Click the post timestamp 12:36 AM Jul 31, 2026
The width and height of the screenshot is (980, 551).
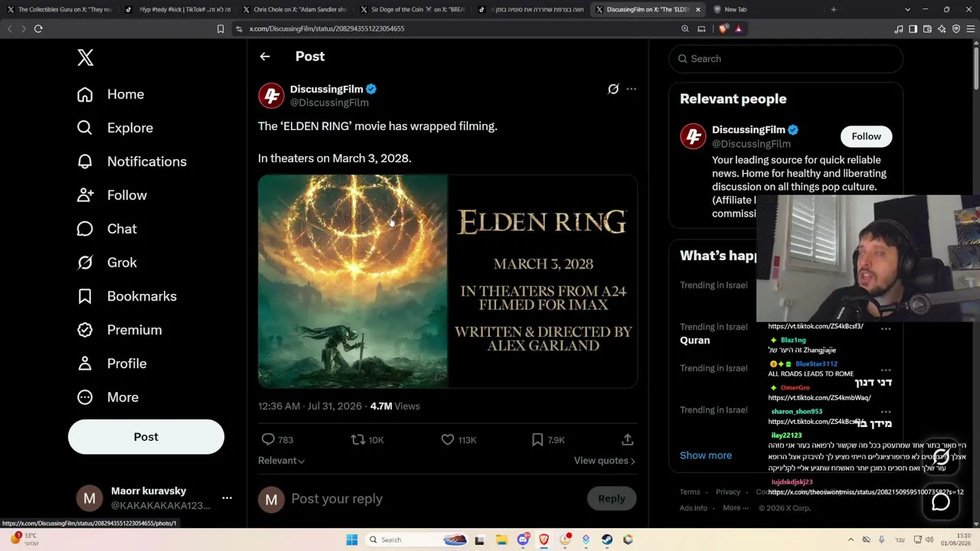309,406
